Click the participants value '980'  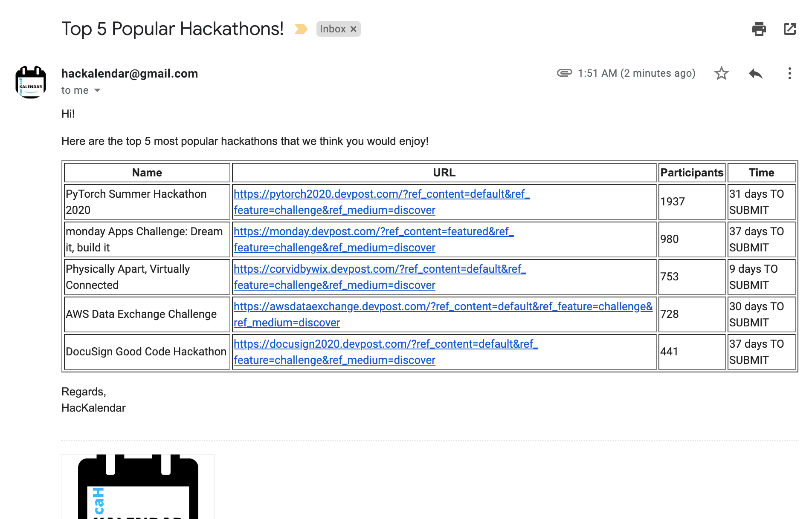pos(670,239)
